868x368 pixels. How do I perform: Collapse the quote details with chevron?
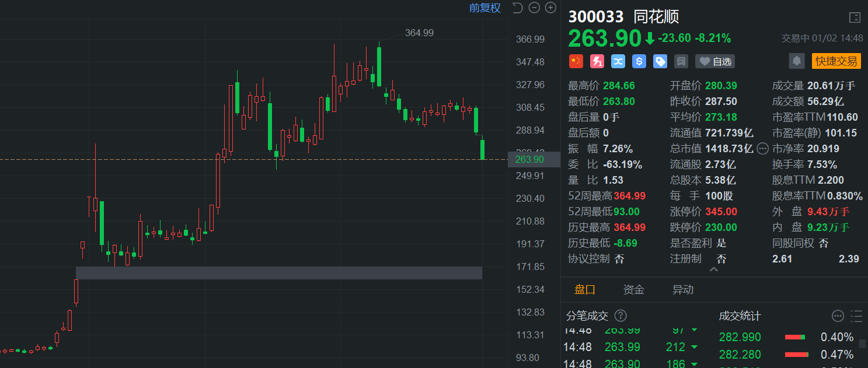(714, 270)
